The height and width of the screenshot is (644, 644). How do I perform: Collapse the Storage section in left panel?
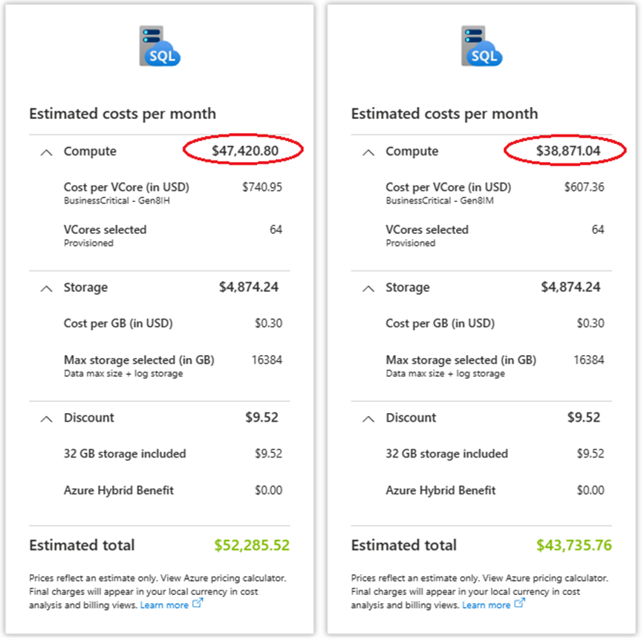tap(46, 289)
